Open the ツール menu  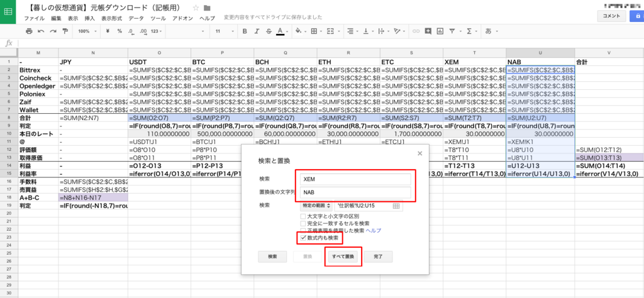pos(158,18)
